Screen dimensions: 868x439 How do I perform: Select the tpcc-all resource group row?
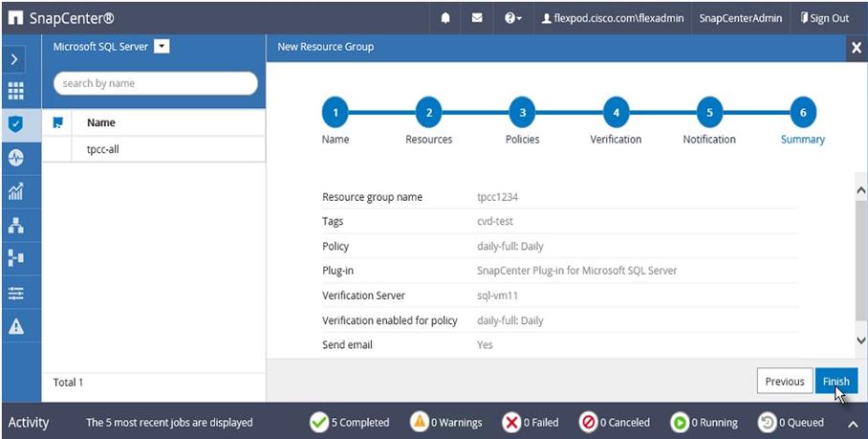point(154,149)
